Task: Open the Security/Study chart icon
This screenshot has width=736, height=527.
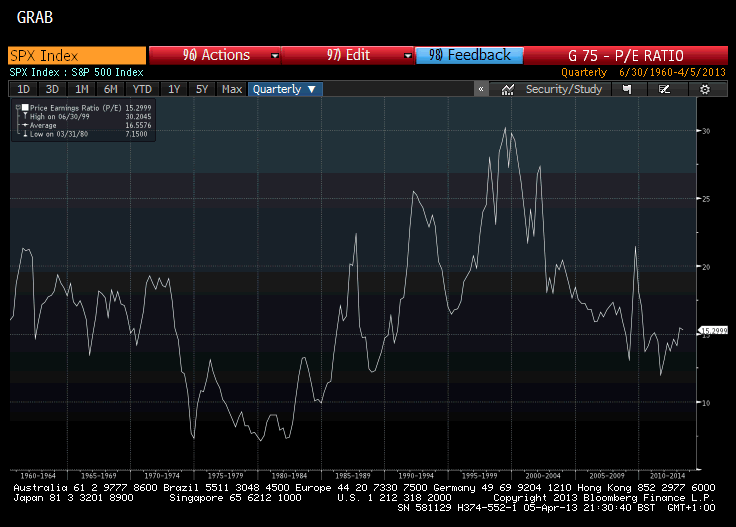Action: (508, 89)
